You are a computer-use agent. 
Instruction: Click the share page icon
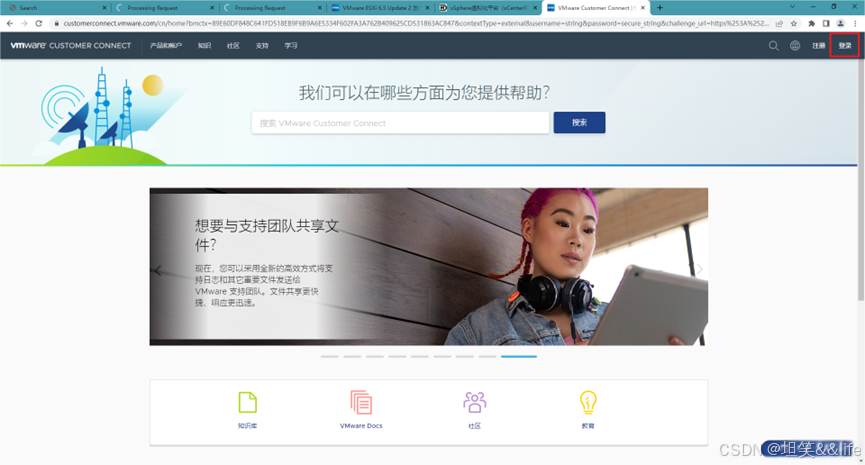[779, 23]
